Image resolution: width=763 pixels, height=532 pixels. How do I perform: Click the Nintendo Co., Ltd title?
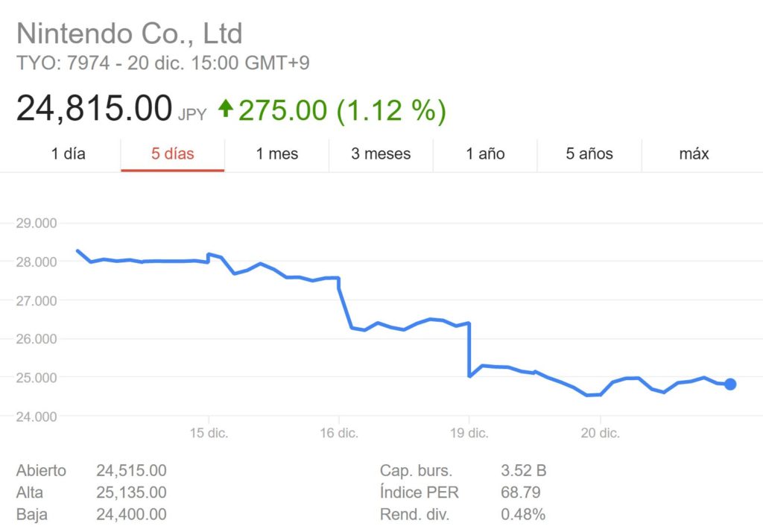[130, 34]
